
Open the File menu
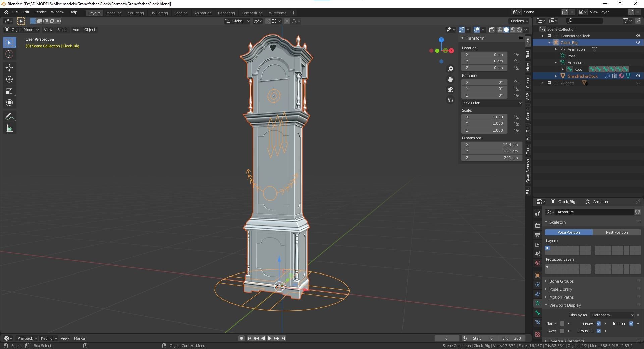tap(15, 12)
